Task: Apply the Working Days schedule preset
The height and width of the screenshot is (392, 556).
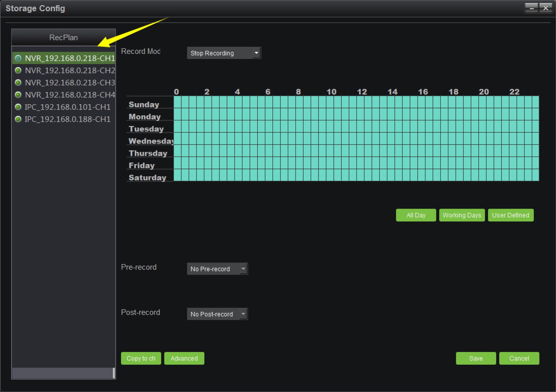Action: coord(462,215)
